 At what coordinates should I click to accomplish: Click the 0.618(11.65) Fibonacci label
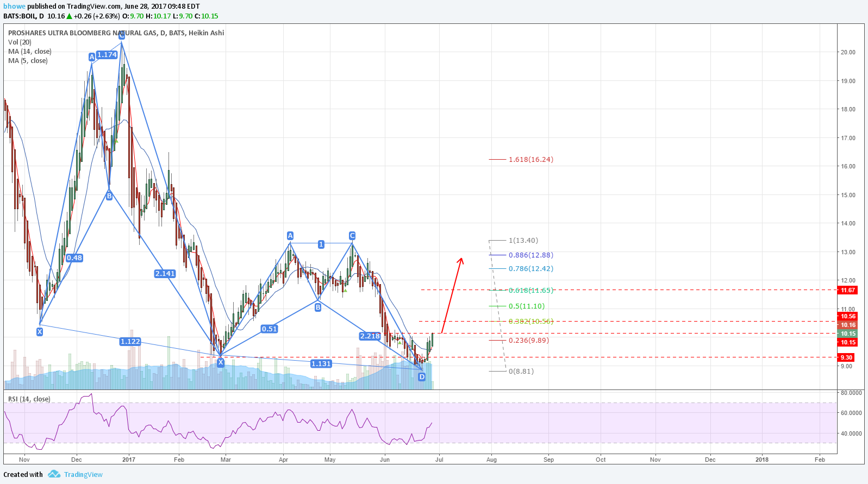coord(531,290)
